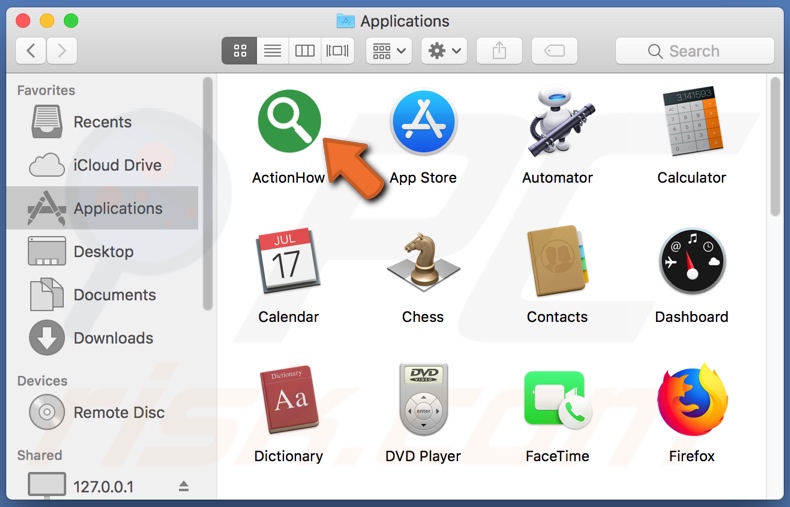790x507 pixels.
Task: Switch to icon view
Action: 240,51
